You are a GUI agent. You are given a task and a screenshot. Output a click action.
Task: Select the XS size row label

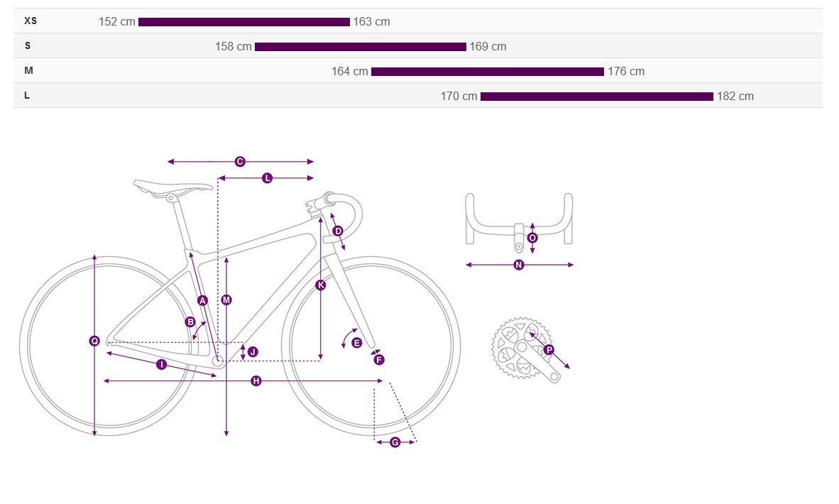tap(31, 21)
